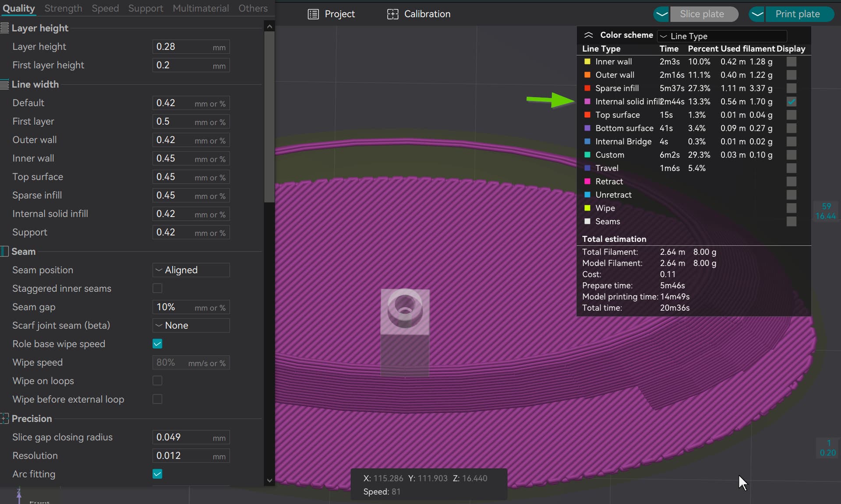Edit Support line width field
This screenshot has width=841, height=504.
(191, 233)
